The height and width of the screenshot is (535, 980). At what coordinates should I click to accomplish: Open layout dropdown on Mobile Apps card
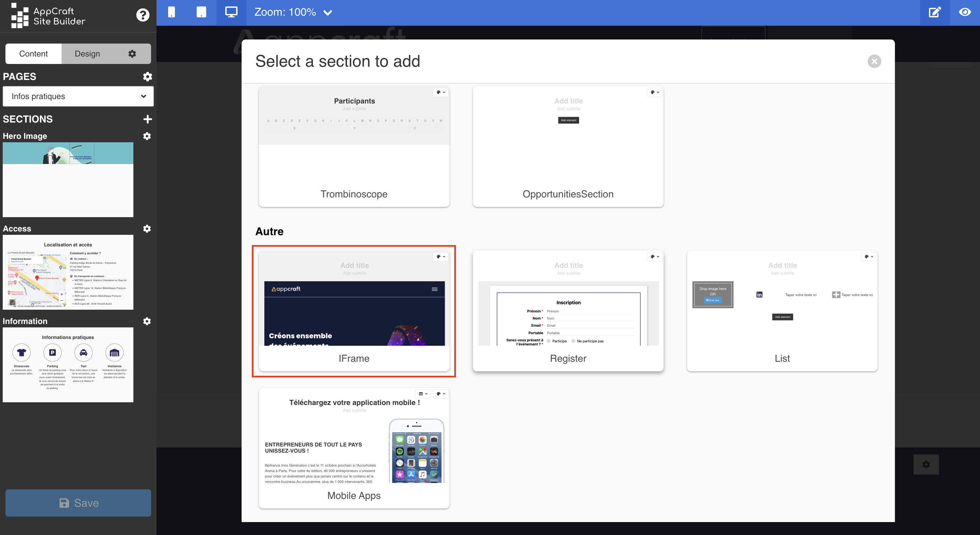423,394
